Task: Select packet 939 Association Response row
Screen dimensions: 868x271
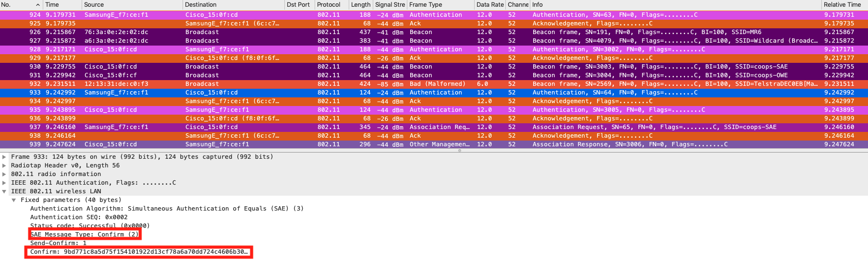Action: tap(432, 144)
